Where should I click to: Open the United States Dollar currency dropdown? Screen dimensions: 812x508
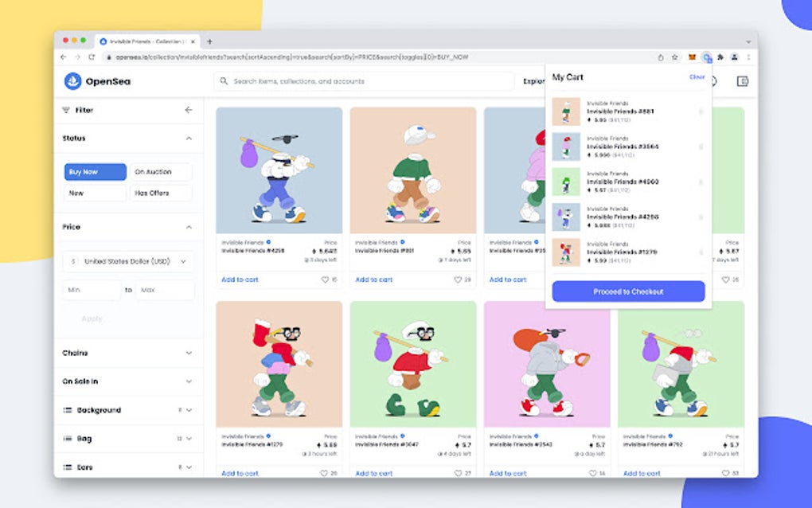point(127,260)
